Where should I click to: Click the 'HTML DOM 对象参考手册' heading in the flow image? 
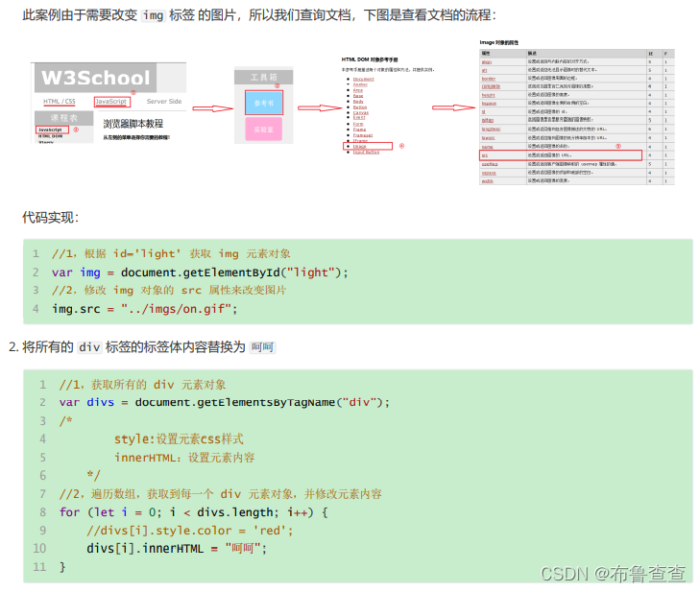370,59
